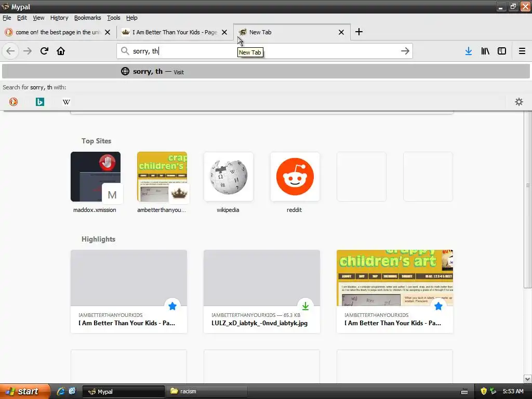This screenshot has width=532, height=399.
Task: Click the go arrow in the address bar
Action: coord(405,51)
